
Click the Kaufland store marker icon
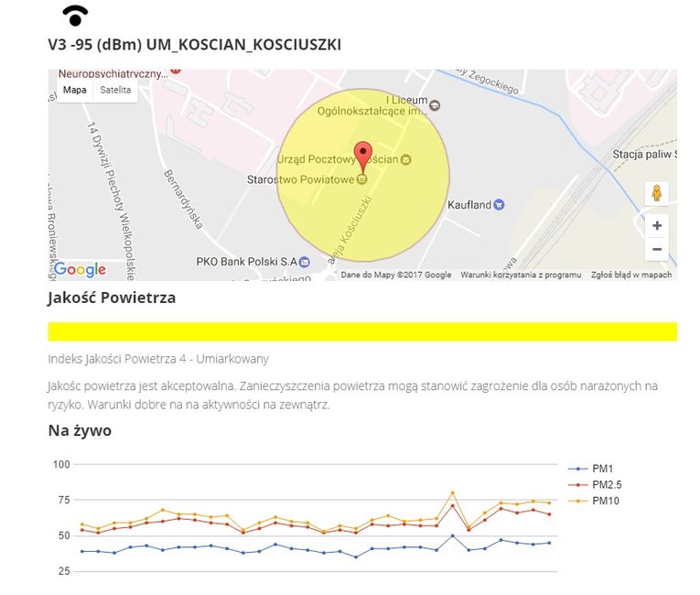click(499, 205)
